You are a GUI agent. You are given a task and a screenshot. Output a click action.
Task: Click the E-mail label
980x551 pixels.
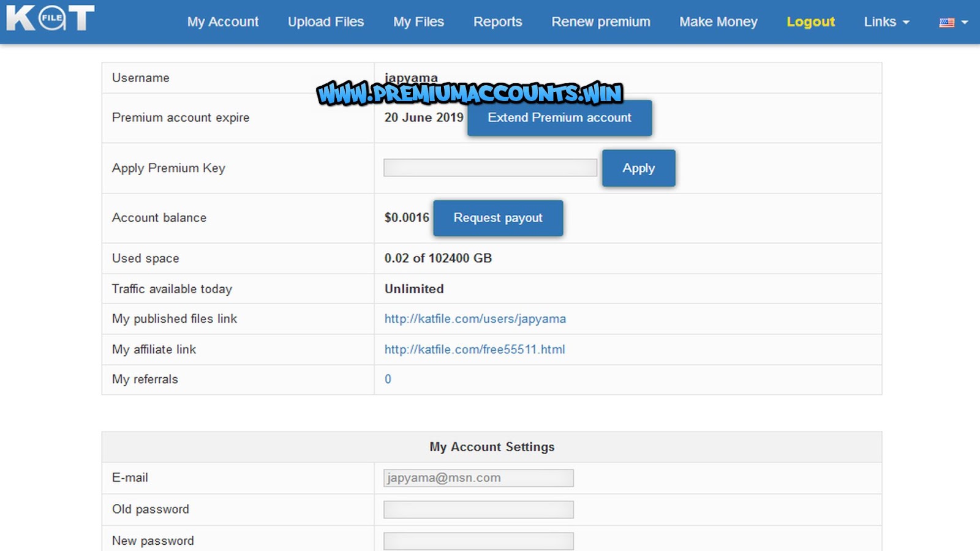(130, 478)
